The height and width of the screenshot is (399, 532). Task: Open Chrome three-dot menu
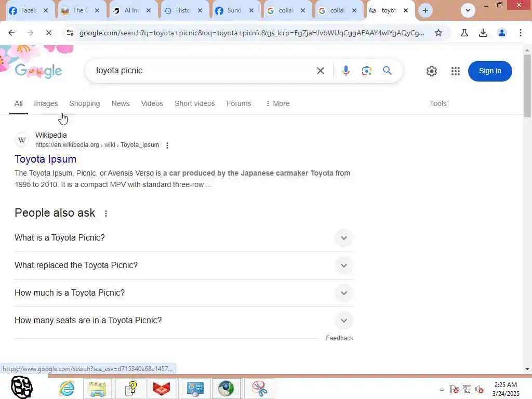pos(521,33)
